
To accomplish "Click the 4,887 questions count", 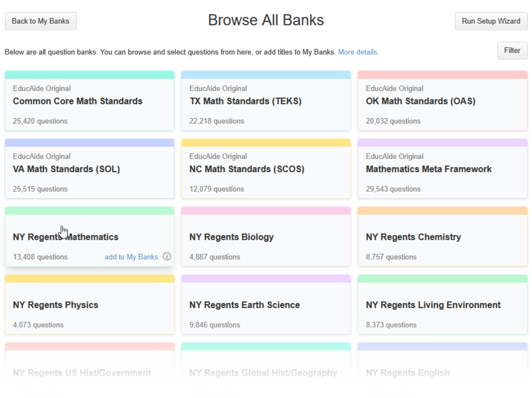I will (x=215, y=257).
